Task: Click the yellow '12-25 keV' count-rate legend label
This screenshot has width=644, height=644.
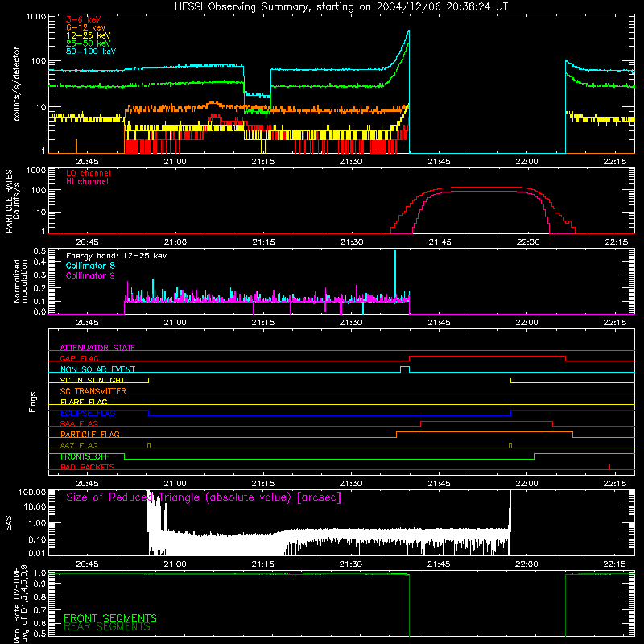Action: pyautogui.click(x=89, y=35)
